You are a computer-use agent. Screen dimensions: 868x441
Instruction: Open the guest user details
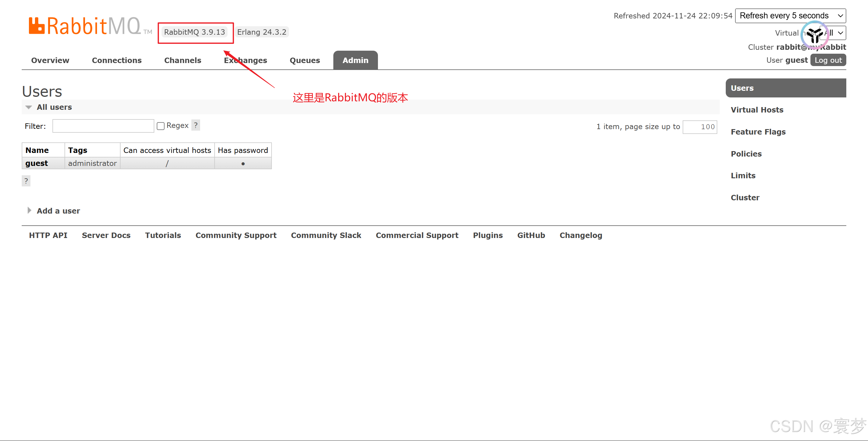(x=36, y=163)
